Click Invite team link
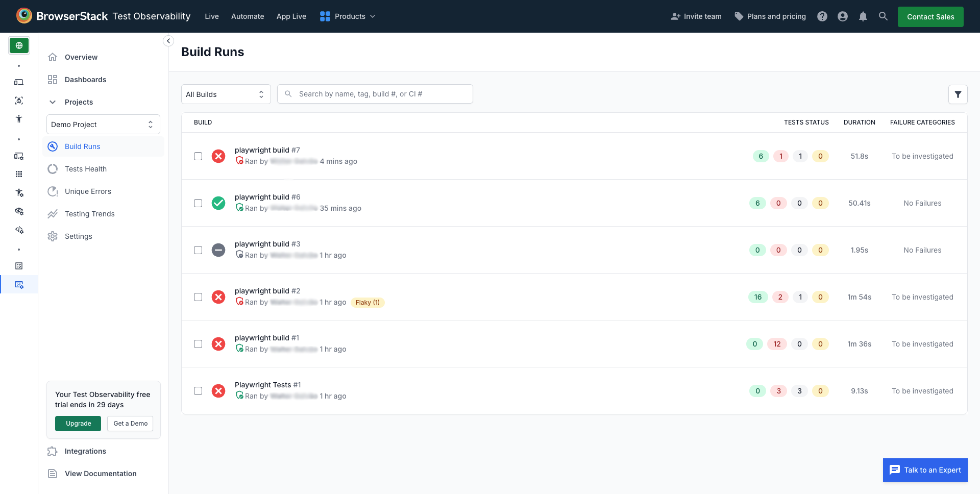Image resolution: width=980 pixels, height=494 pixels. [696, 16]
